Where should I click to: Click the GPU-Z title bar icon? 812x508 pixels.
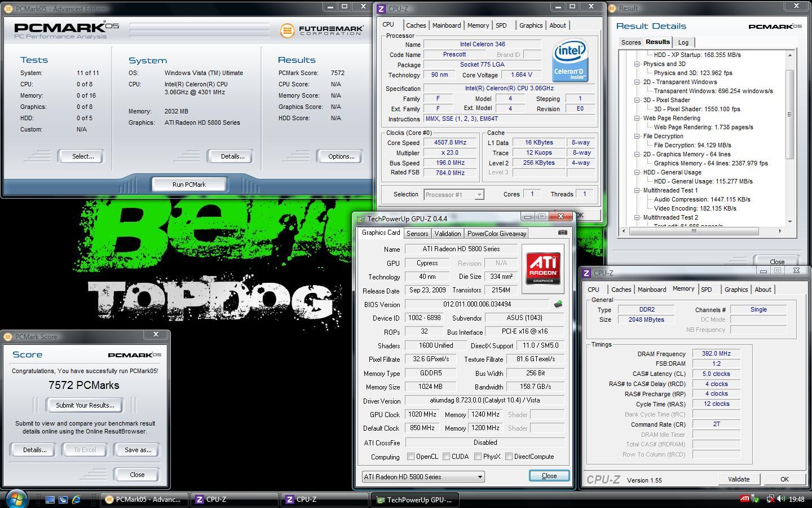click(x=360, y=219)
